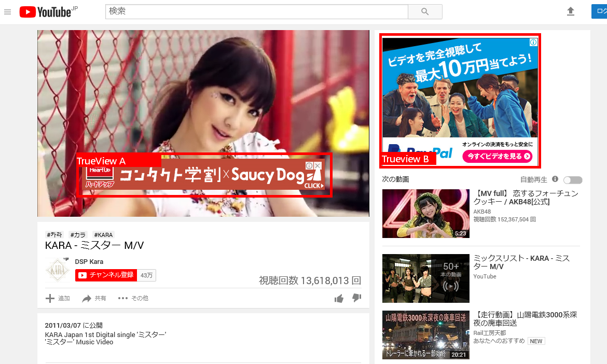
Task: Click 視聴回数 152,367,504 回 view text
Action: click(504, 219)
